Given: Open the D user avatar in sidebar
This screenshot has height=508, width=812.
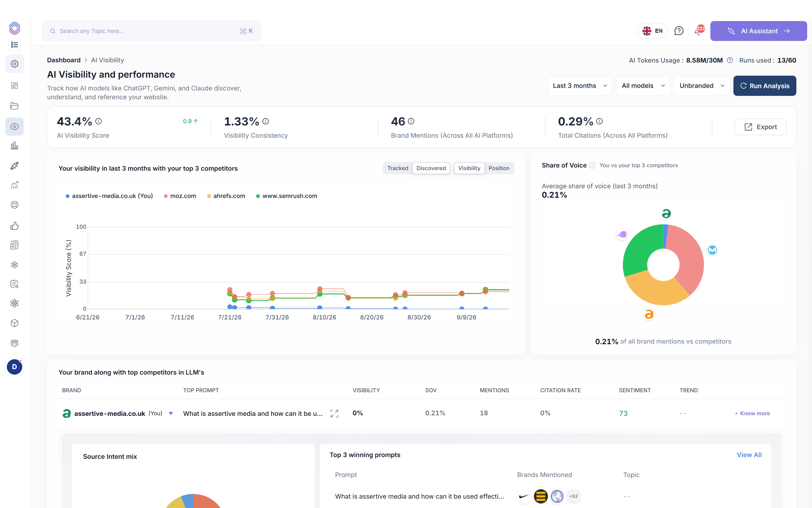Looking at the screenshot, I should pyautogui.click(x=15, y=367).
